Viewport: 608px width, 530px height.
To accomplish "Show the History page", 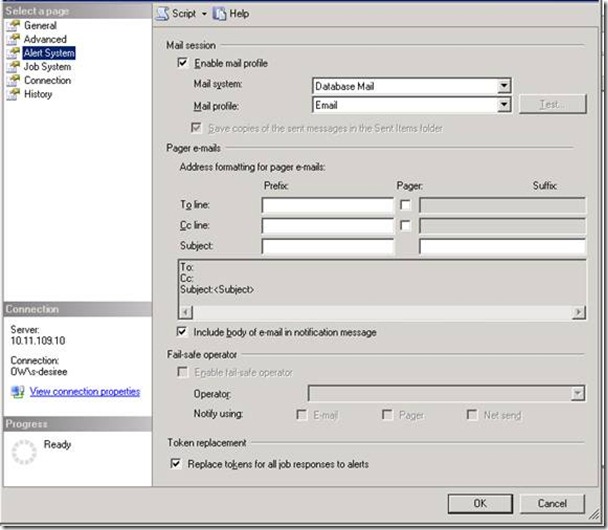I will 38,94.
